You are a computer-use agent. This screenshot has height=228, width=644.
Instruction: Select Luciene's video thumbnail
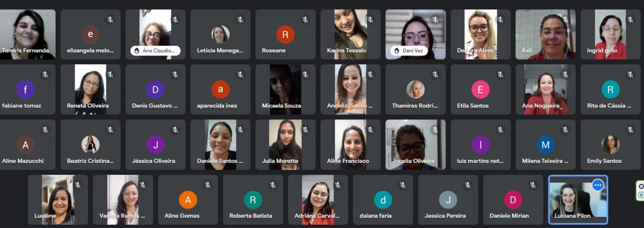(58, 199)
